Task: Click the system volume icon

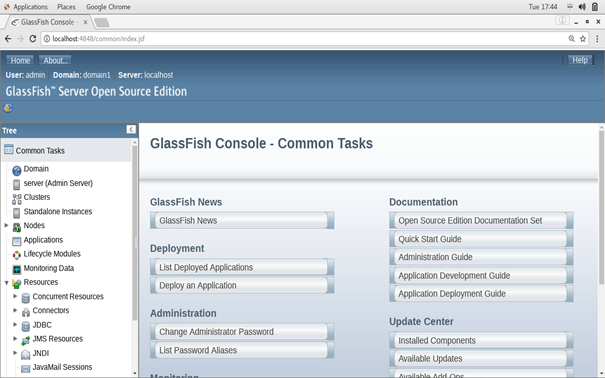Action: pyautogui.click(x=582, y=7)
